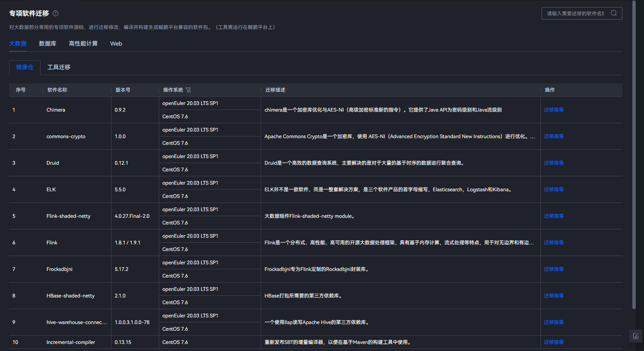Open 迁移指导 link for hive-warehouse-connector
644x351 pixels.
click(554, 322)
